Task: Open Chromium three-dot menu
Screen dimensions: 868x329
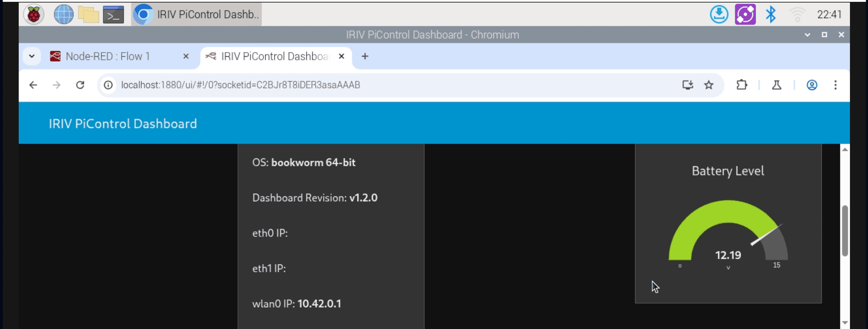Action: (835, 85)
